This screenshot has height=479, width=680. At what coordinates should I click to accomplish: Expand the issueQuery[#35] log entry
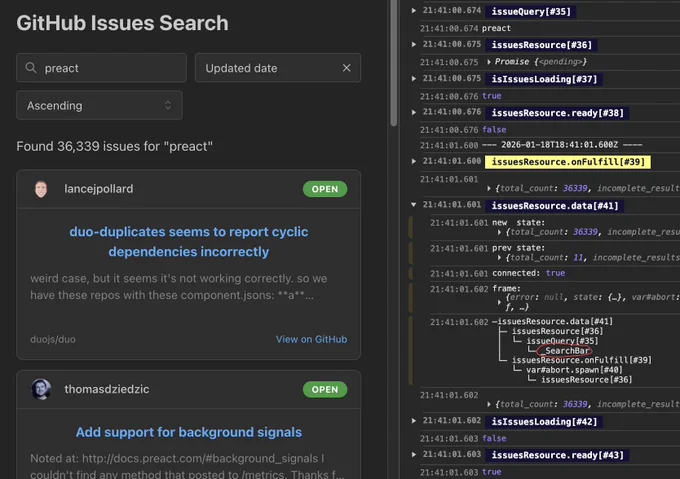pos(414,10)
